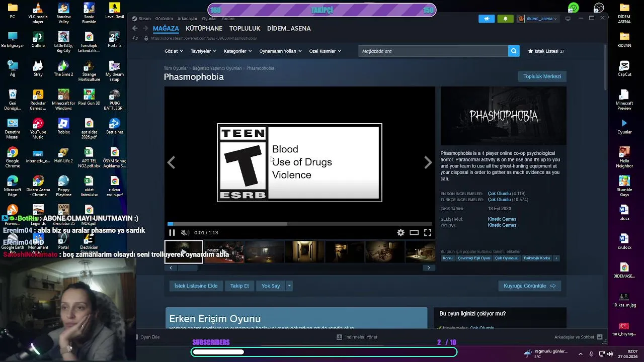Image resolution: width=644 pixels, height=362 pixels.
Task: Go back using Steam's back arrow
Action: click(135, 29)
